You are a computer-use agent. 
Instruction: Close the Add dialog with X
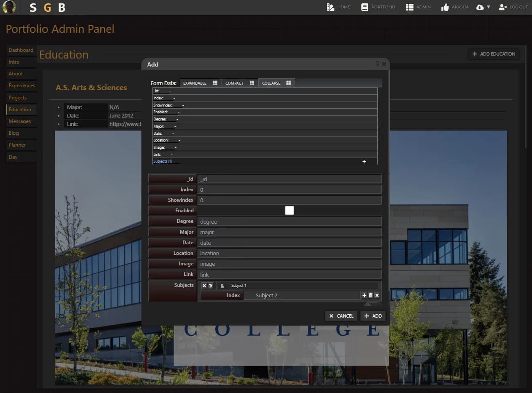point(384,64)
